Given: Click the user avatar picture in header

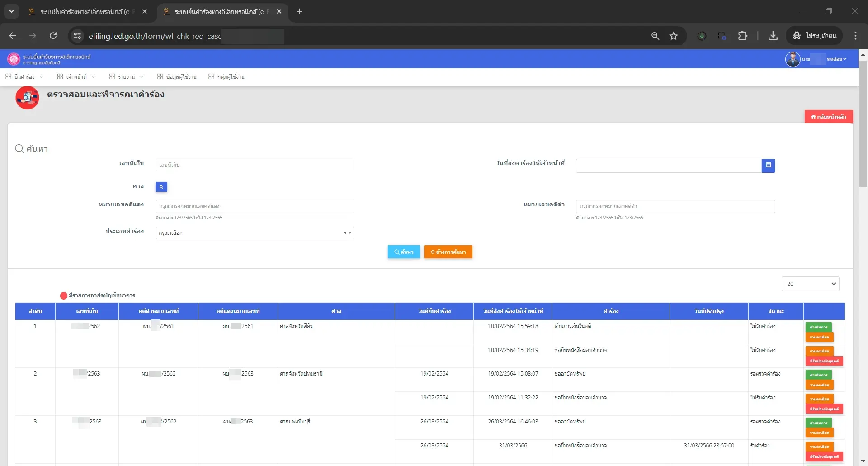Looking at the screenshot, I should coord(793,59).
